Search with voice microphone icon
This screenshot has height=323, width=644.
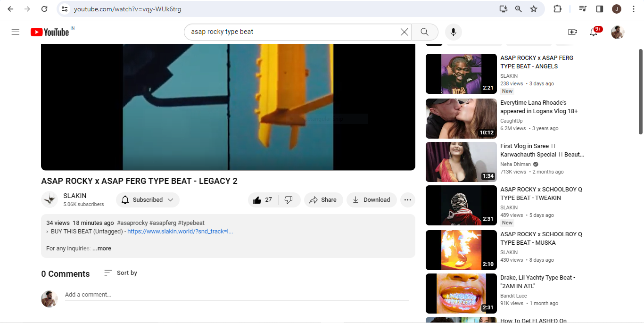pos(453,32)
